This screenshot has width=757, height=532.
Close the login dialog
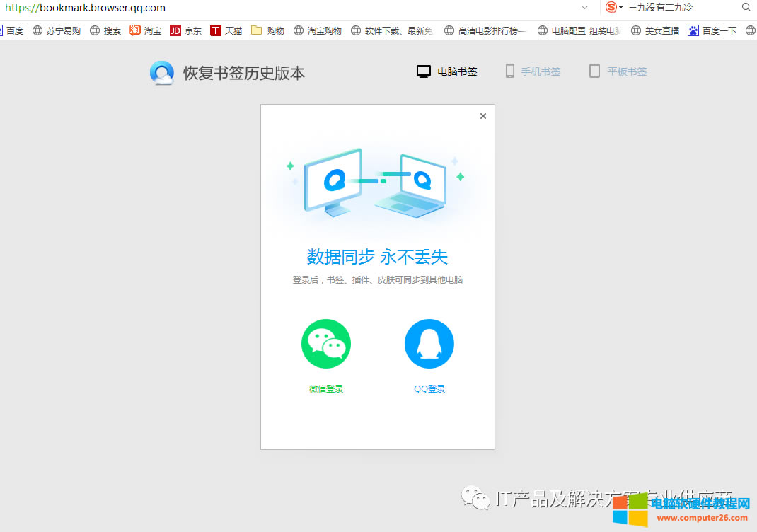[482, 116]
